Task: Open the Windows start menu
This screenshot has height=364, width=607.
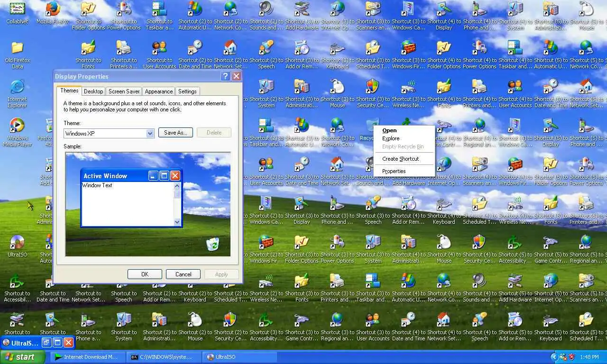Action: tap(22, 357)
